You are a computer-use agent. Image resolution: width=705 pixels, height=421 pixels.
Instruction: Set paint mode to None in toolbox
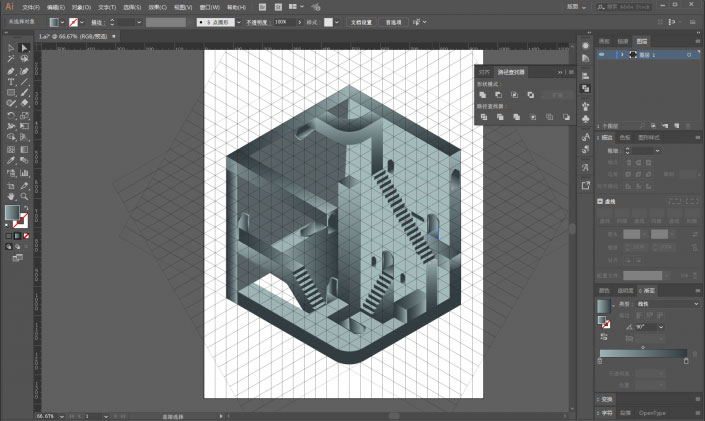click(x=26, y=236)
